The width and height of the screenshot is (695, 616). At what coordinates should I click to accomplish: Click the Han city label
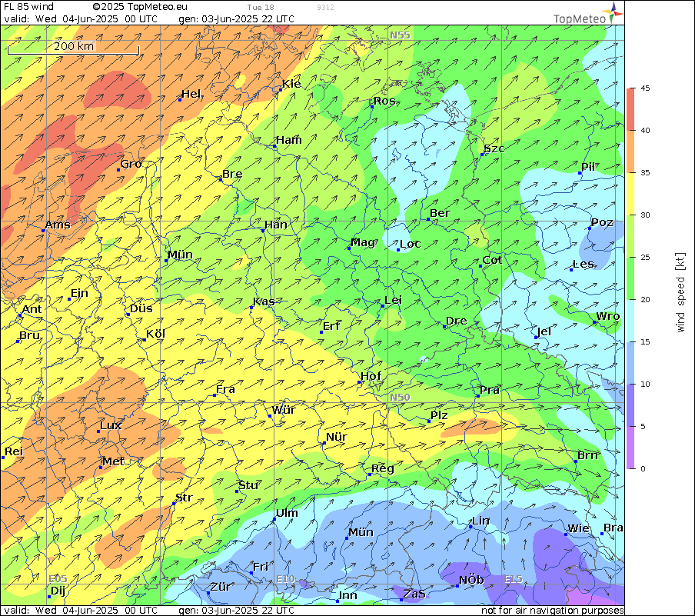[x=276, y=225]
